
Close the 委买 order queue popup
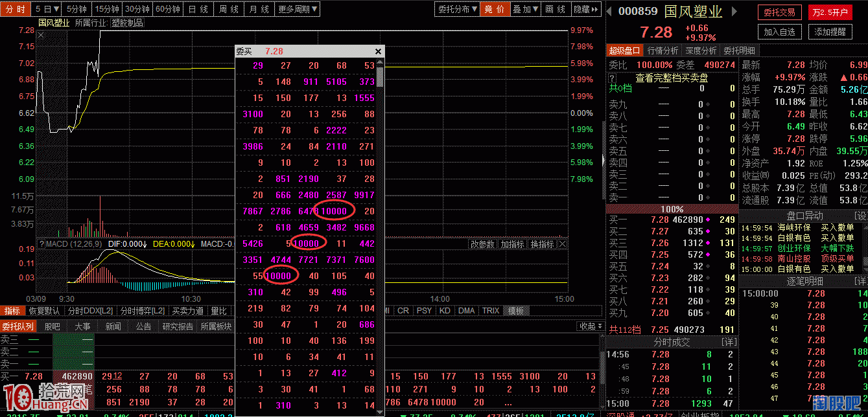tap(379, 51)
